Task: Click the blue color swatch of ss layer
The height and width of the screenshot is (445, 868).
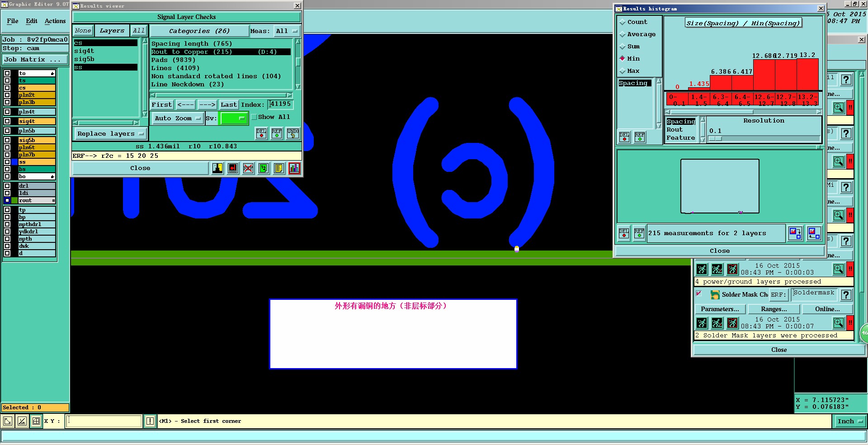Action: tap(14, 162)
